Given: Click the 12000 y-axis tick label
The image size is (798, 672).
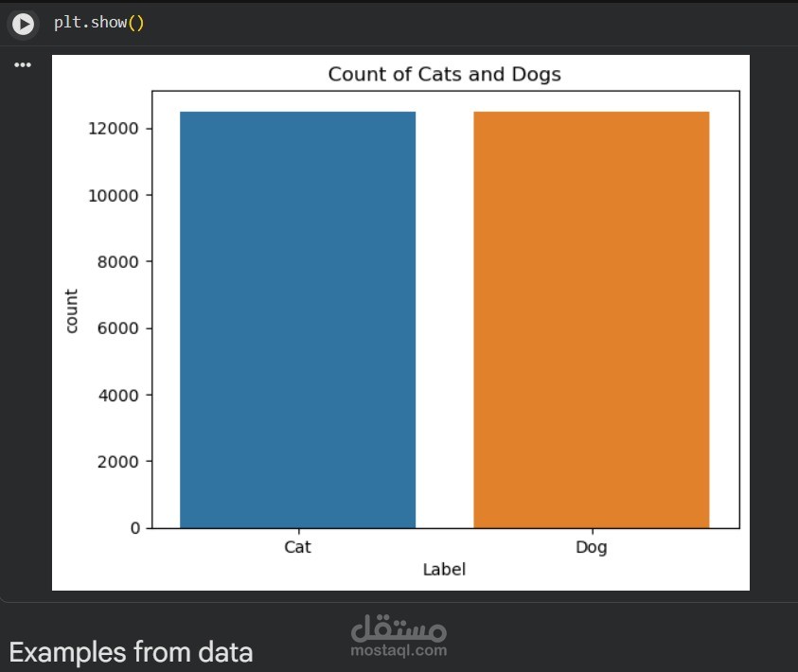Looking at the screenshot, I should pyautogui.click(x=116, y=129).
